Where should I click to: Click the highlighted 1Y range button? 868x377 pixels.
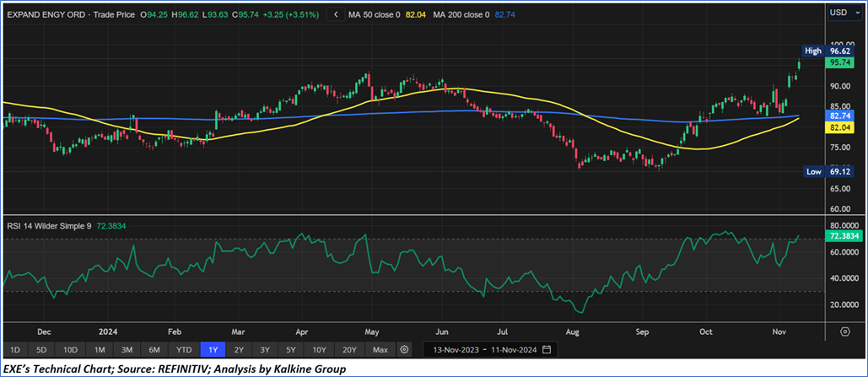(211, 349)
